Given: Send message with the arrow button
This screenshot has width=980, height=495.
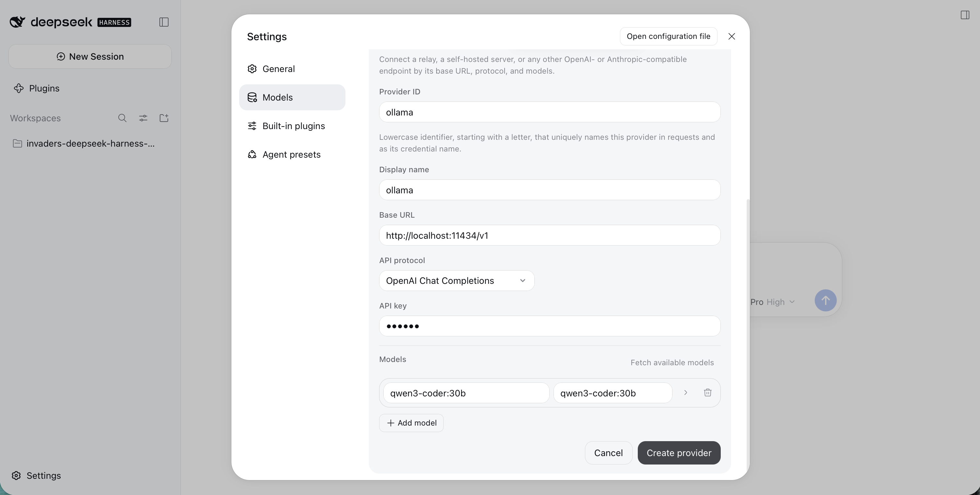Looking at the screenshot, I should coord(825,300).
